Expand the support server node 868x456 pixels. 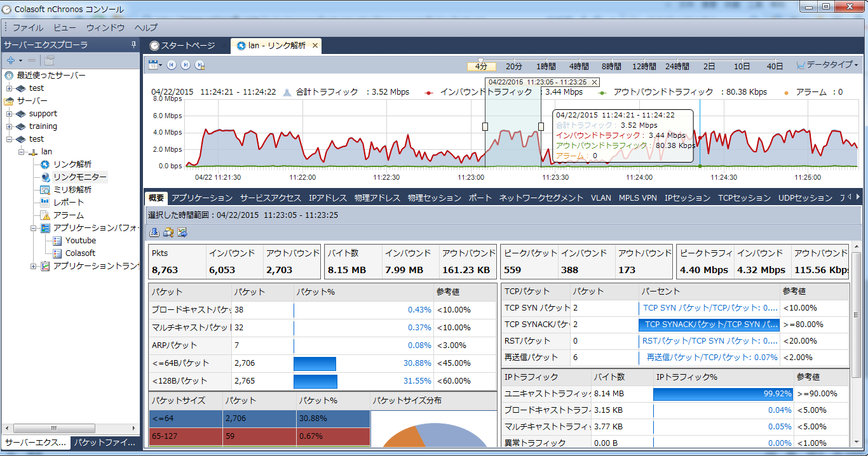(10, 114)
